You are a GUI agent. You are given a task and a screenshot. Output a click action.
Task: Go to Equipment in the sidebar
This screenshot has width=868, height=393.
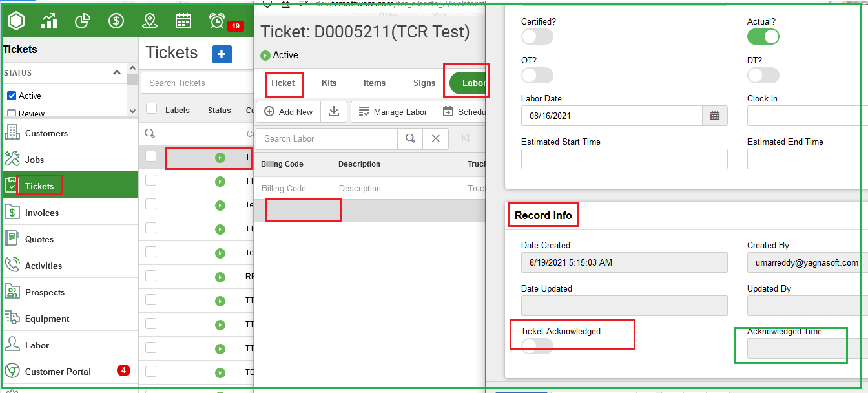click(69, 319)
